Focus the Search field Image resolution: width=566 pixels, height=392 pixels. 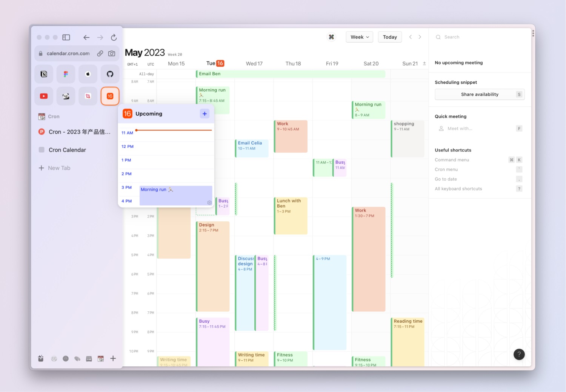pos(479,37)
